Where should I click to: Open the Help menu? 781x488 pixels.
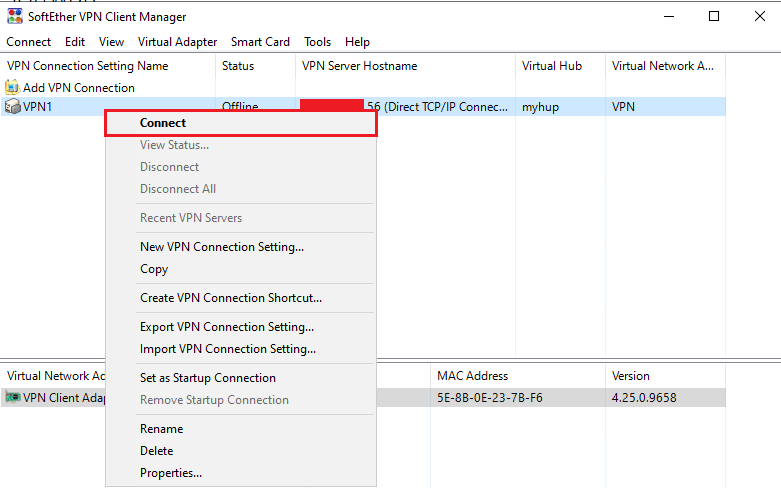(x=357, y=42)
